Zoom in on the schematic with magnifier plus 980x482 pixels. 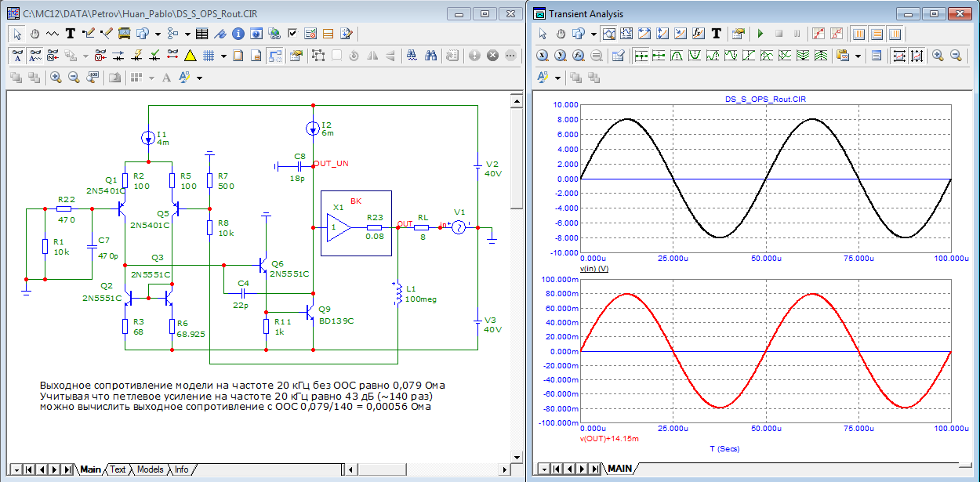(56, 78)
